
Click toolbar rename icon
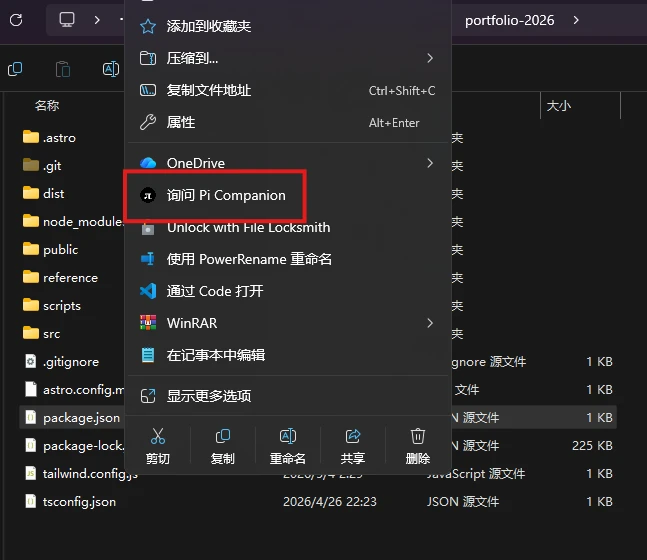coord(111,69)
